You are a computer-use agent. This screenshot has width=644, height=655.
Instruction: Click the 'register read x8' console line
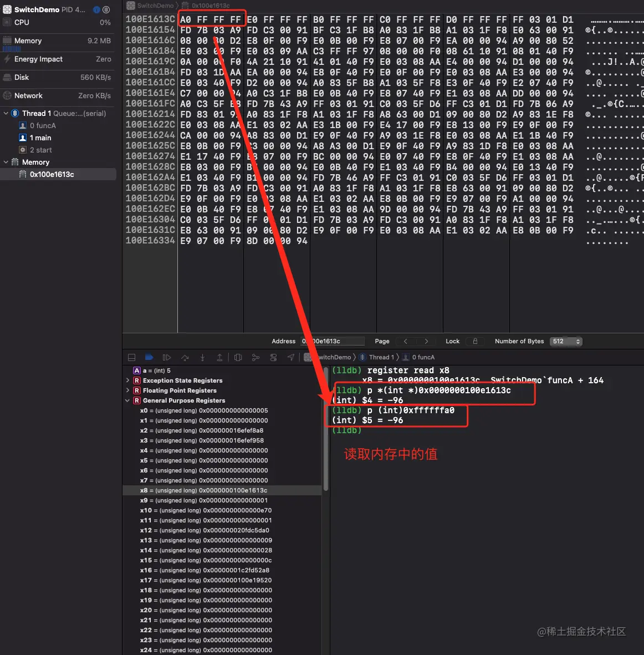coord(391,370)
